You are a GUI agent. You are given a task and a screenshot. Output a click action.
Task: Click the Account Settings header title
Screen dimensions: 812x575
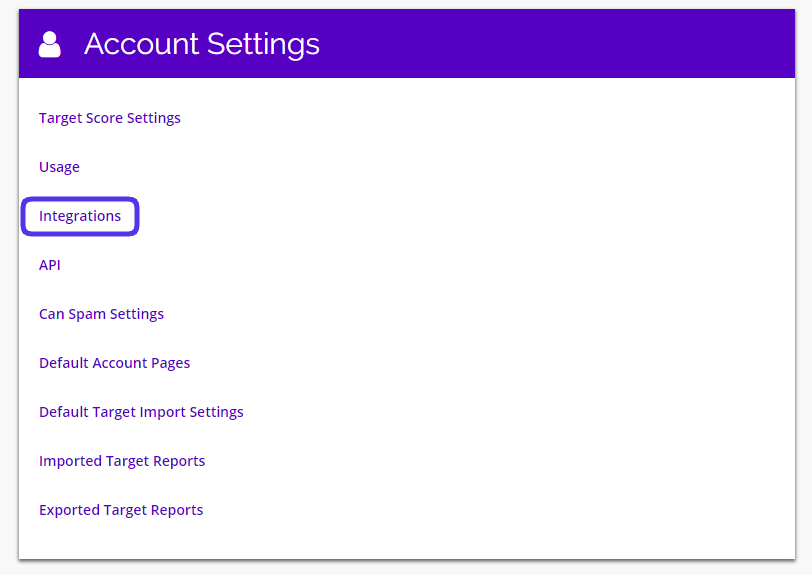point(202,44)
